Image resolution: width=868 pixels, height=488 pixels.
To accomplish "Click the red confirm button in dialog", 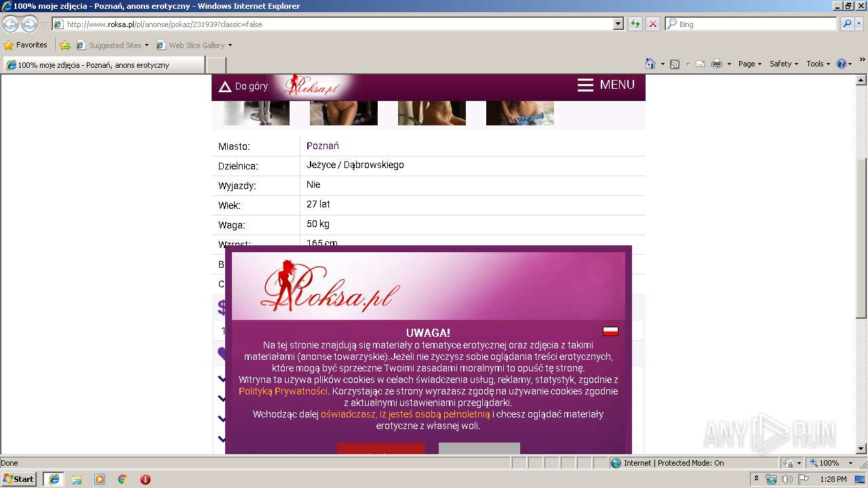I will [x=381, y=449].
